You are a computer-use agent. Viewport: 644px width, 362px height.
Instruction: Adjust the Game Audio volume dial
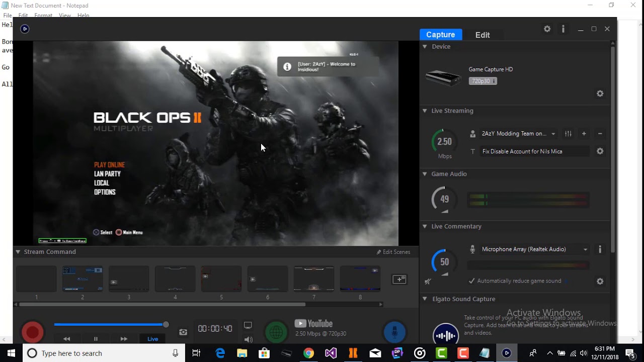pos(445,200)
